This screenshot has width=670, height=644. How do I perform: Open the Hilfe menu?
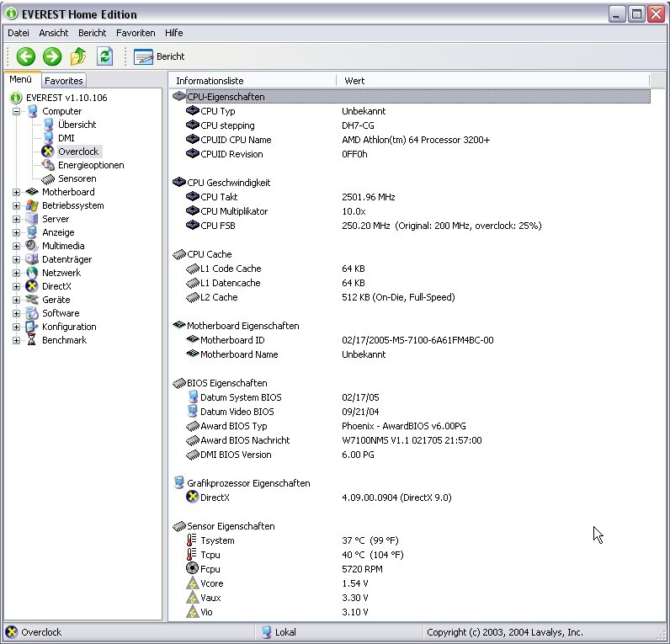click(174, 33)
